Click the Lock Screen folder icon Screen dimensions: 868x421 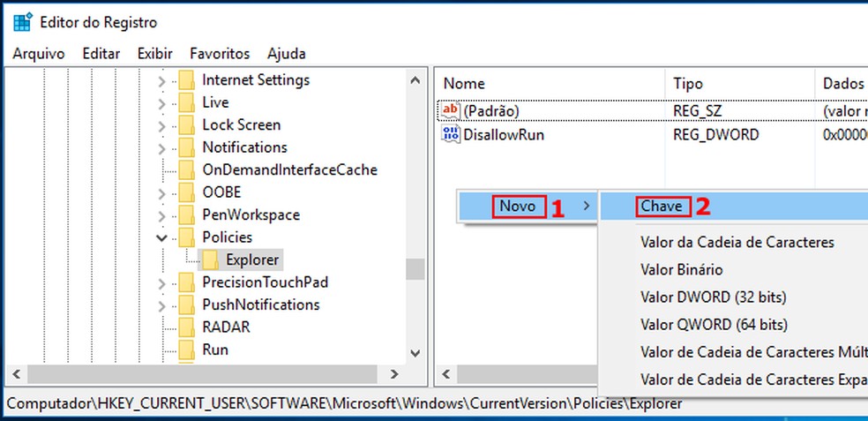[x=186, y=125]
